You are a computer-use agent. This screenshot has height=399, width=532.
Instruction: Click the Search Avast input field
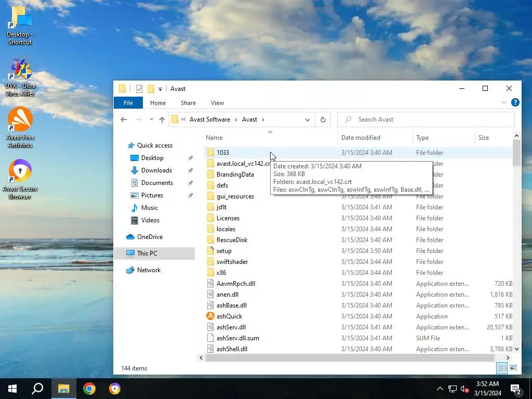(x=426, y=119)
